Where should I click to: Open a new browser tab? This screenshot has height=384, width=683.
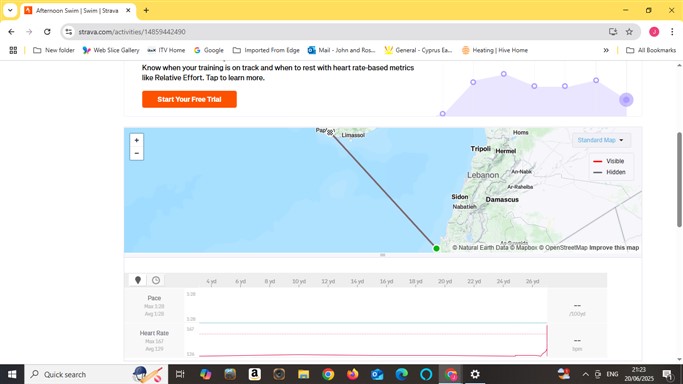(x=146, y=10)
